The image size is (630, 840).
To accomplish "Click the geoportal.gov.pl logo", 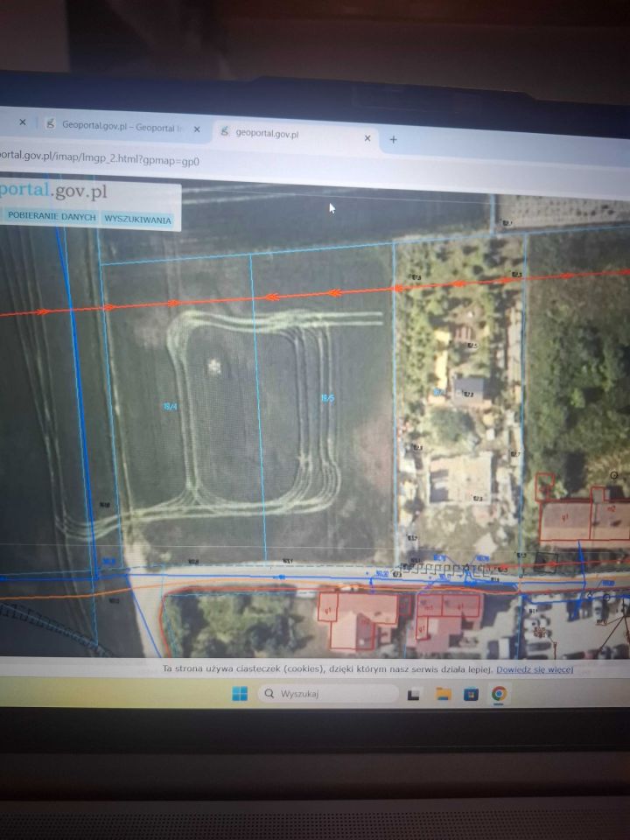I will click(x=53, y=191).
